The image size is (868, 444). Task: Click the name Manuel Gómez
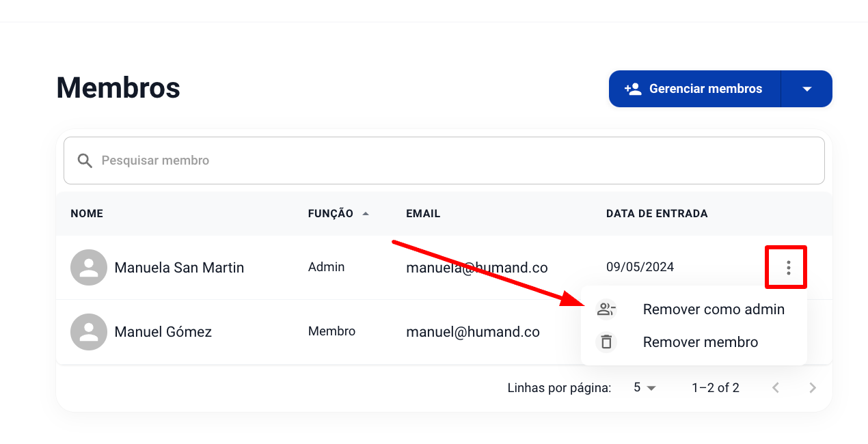click(163, 332)
